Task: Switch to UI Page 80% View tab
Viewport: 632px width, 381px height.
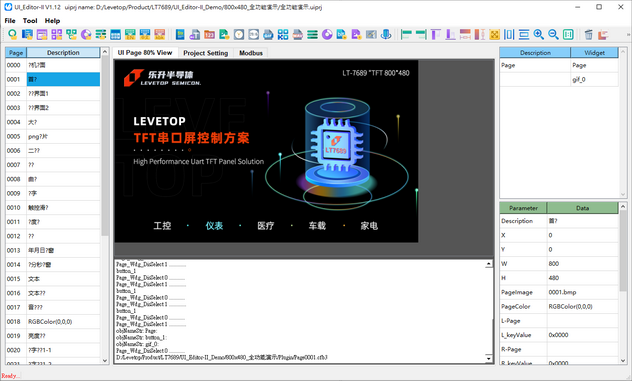Action: click(145, 53)
